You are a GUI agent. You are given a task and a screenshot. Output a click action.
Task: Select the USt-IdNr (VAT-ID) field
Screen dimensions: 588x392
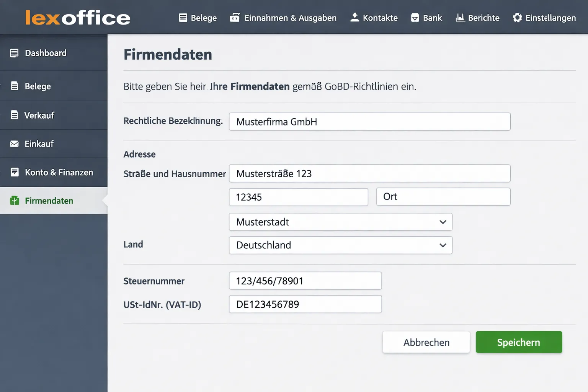point(305,304)
